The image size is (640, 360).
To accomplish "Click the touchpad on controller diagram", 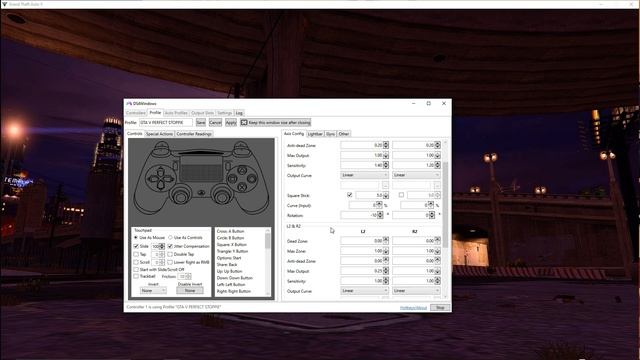I will (201, 168).
